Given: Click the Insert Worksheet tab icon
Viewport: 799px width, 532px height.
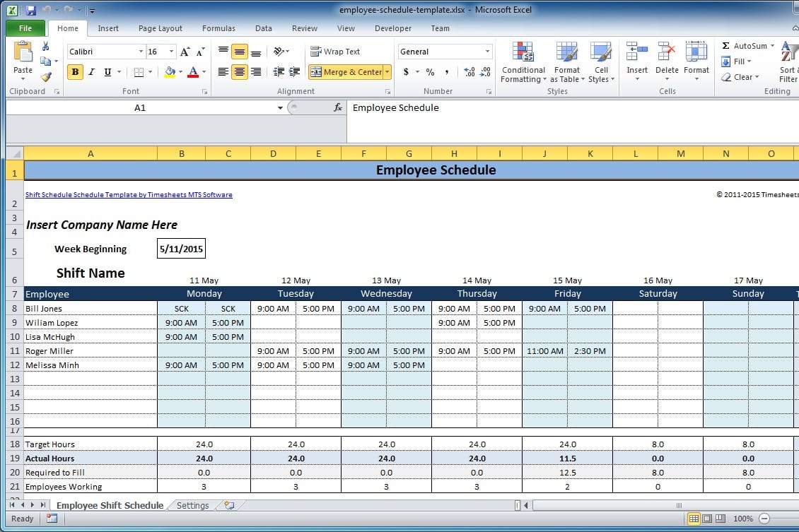Looking at the screenshot, I should click(x=229, y=505).
